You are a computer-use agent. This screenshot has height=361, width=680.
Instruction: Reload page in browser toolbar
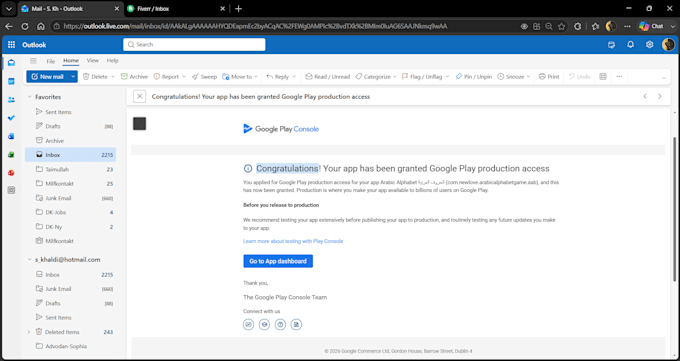point(25,26)
